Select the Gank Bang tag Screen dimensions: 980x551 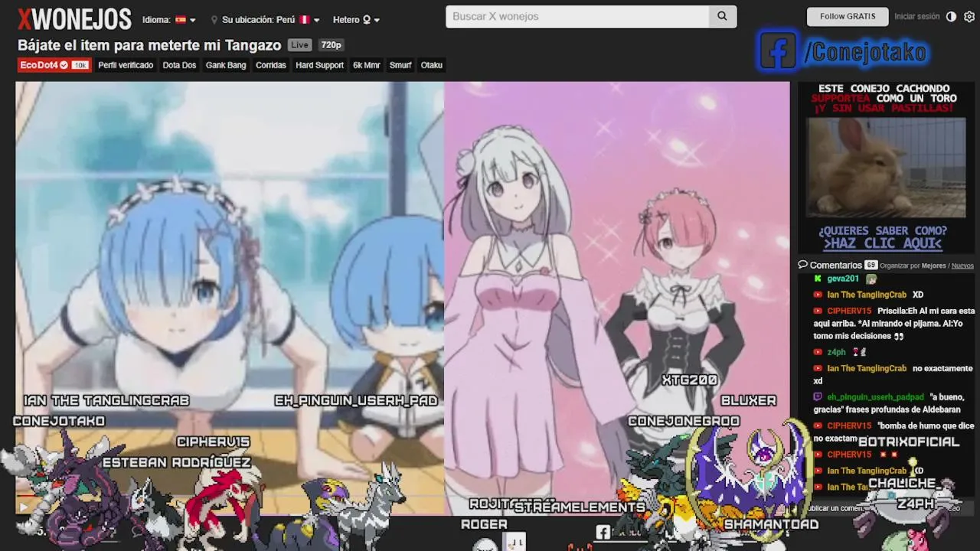(x=226, y=65)
